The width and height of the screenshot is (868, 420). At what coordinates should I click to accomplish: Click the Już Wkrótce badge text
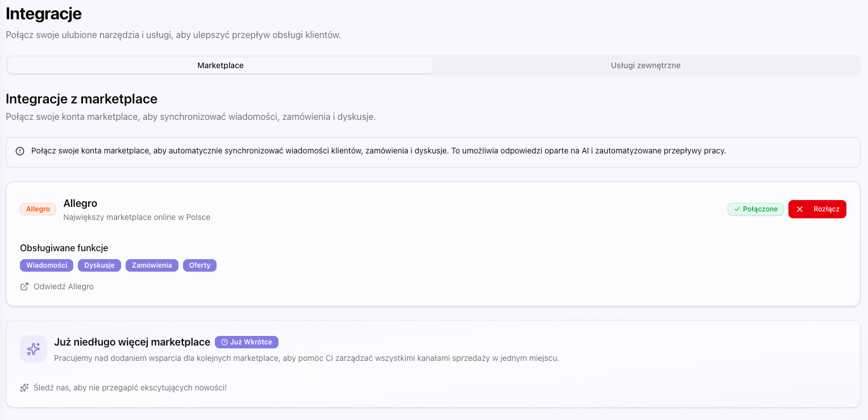pos(251,342)
